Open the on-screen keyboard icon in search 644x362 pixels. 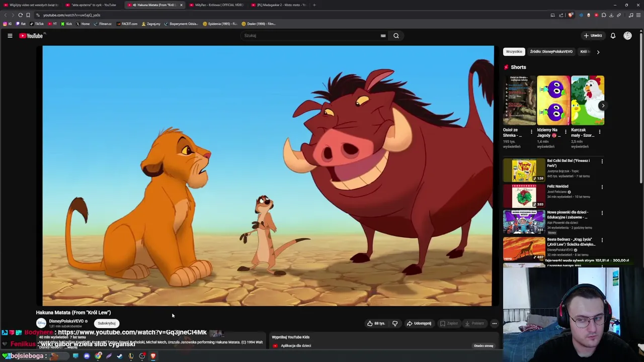click(383, 36)
